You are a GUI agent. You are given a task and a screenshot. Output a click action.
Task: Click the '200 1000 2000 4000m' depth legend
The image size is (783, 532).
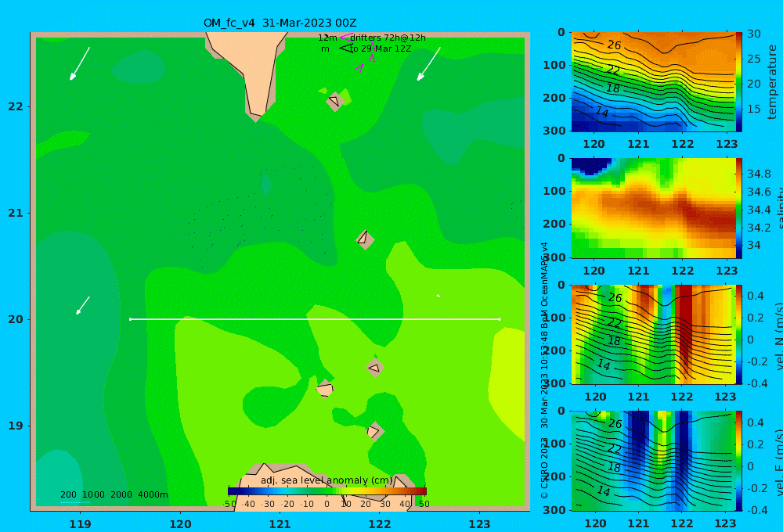point(114,494)
